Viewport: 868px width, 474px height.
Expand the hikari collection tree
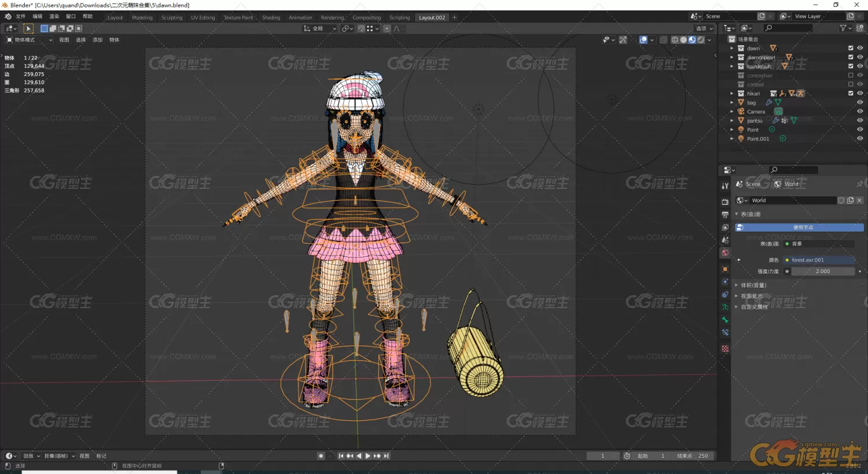point(732,93)
